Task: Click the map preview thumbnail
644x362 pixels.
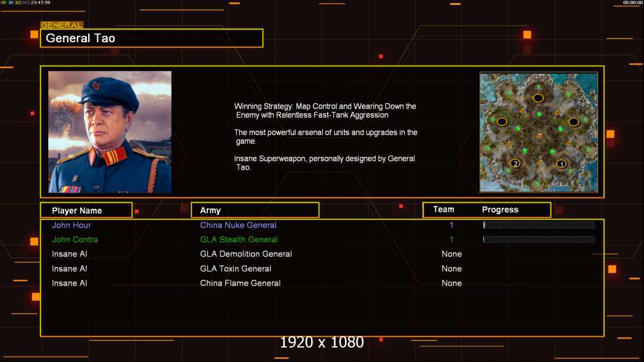Action: coord(538,132)
